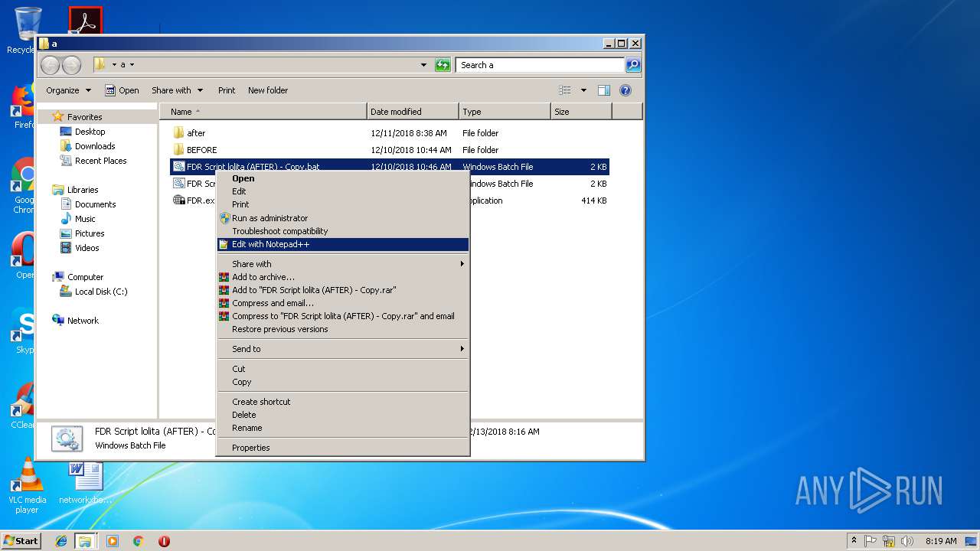Select the BEFORE folder icon
This screenshot has width=980, height=551.
point(179,150)
